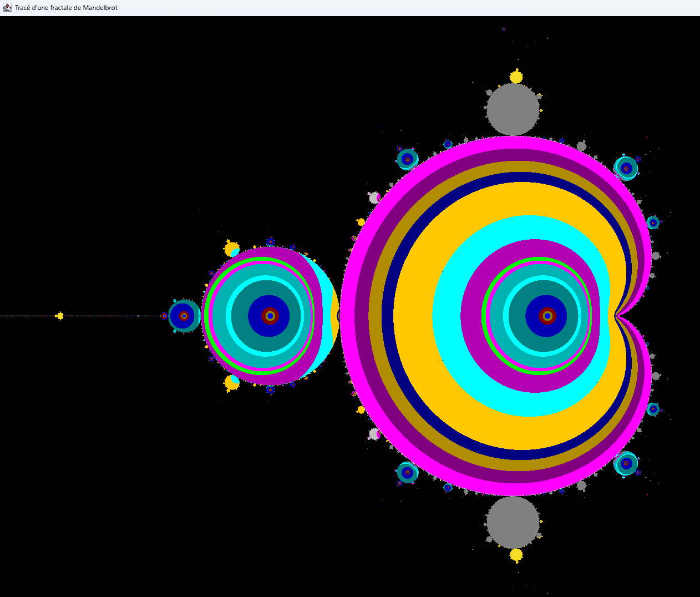Click the large gray bulb at the top

[513, 109]
